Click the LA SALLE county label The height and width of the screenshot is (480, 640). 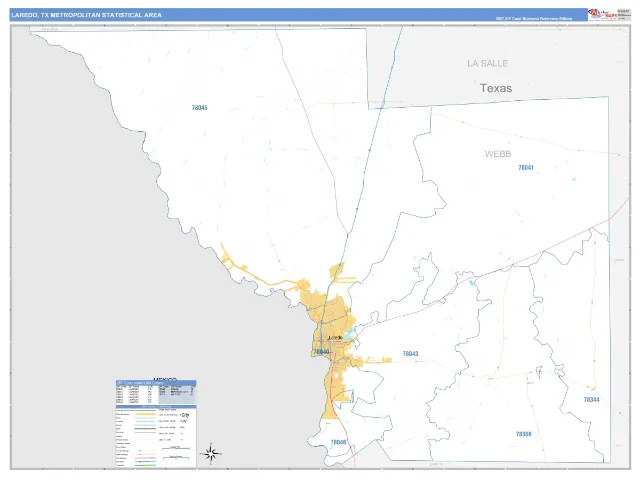click(488, 63)
